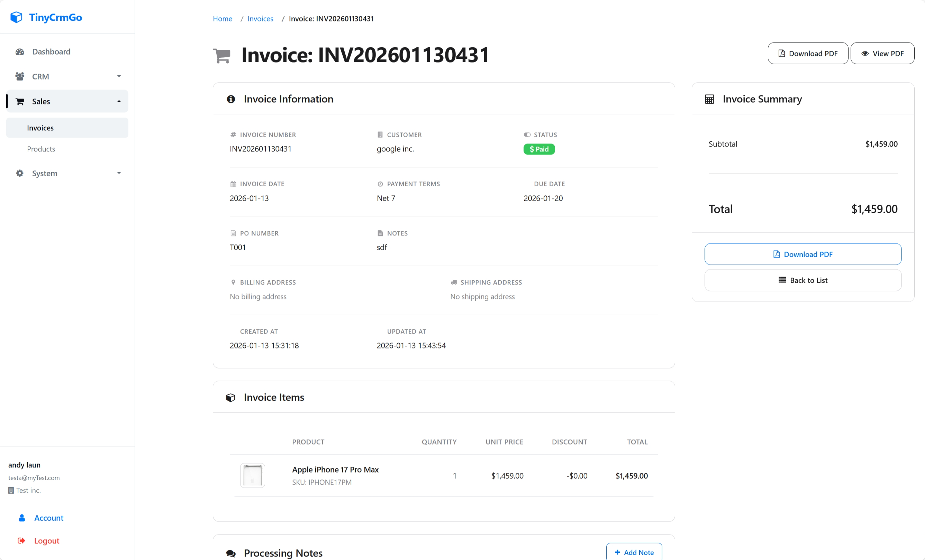
Task: Click the TinyCrmGo logo icon
Action: [x=16, y=17]
